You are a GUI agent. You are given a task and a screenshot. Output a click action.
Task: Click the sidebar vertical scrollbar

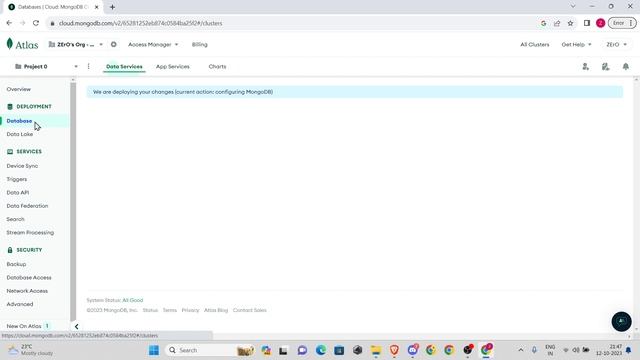[73, 202]
